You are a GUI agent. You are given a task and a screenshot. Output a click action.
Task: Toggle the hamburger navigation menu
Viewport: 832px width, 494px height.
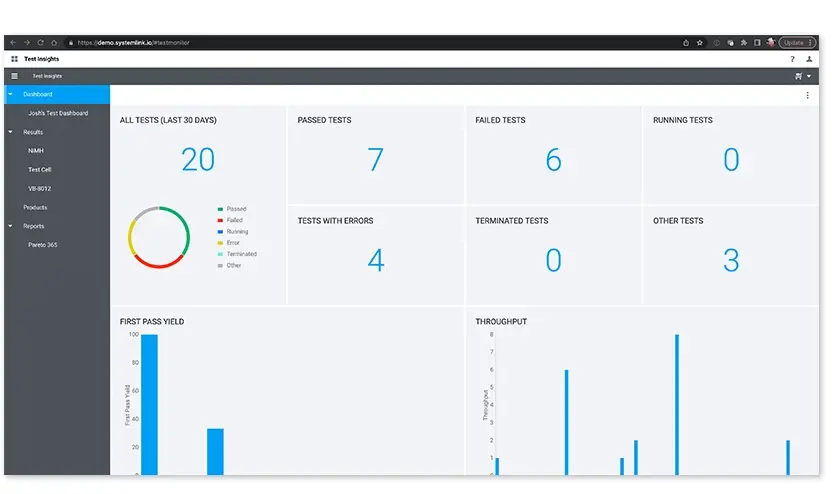[14, 76]
